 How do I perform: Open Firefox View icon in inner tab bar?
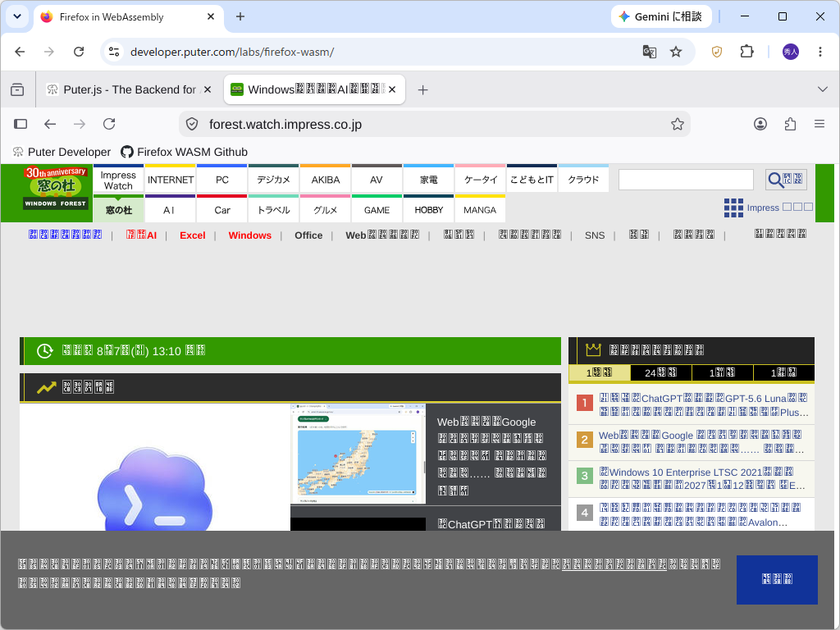pos(17,89)
